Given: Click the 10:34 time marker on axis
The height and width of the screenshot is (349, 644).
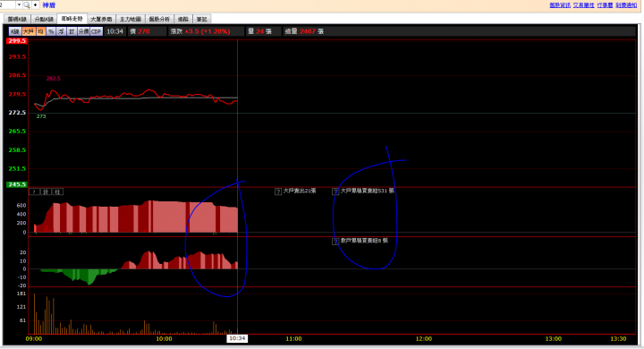Looking at the screenshot, I should pyautogui.click(x=237, y=339).
